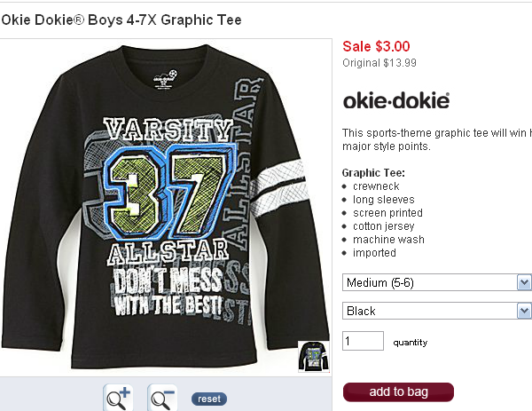Focus the quantity input field
532x411 pixels.
point(363,341)
